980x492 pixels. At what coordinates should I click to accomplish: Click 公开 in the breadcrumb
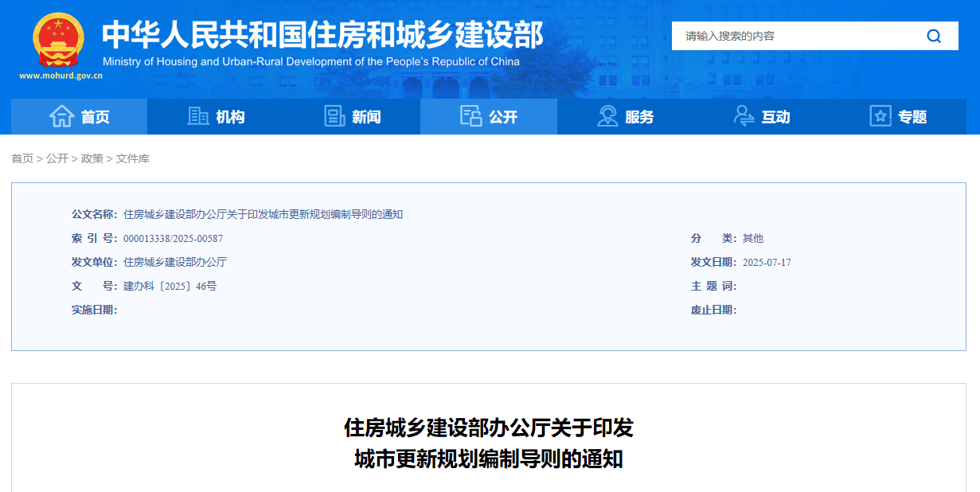(57, 158)
